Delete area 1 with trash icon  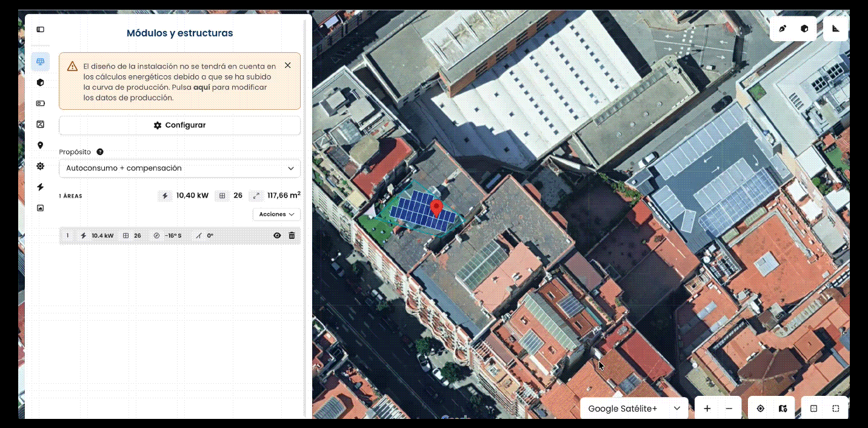pos(292,236)
